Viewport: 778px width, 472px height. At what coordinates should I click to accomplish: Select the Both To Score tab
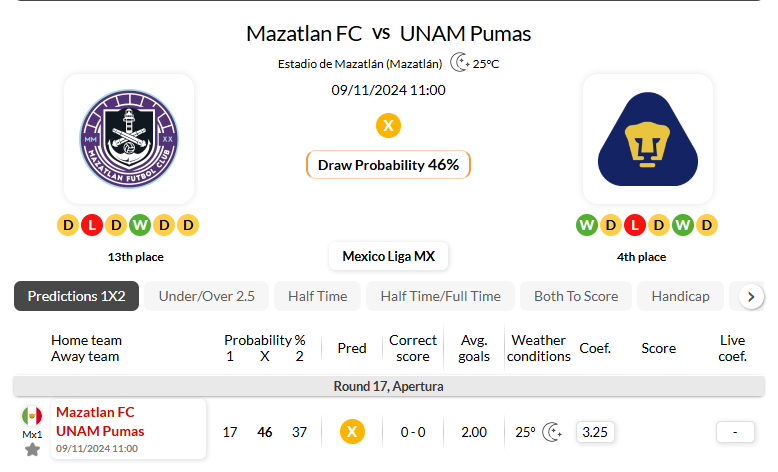(576, 296)
